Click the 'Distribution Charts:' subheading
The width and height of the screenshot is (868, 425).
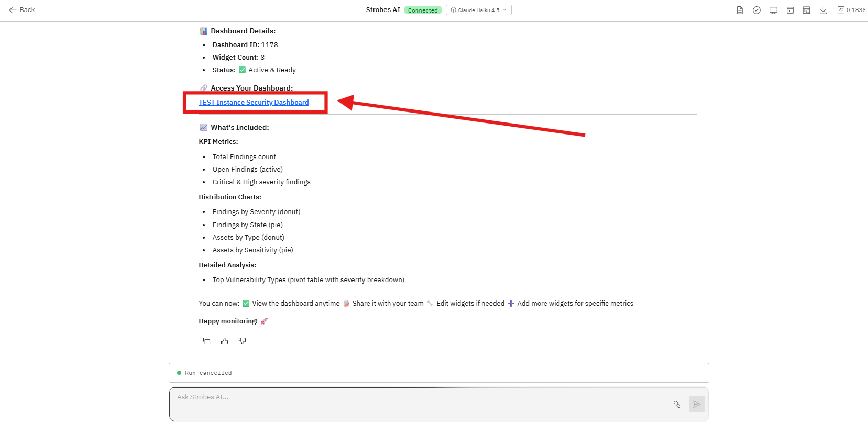coord(230,197)
